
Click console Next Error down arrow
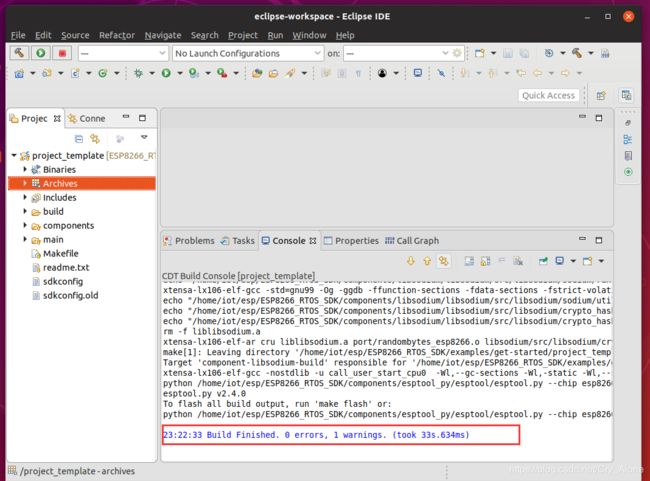[410, 261]
